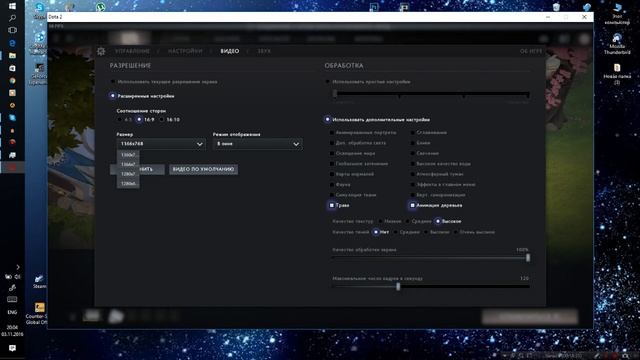This screenshot has width=640, height=360.
Task: Enable Освещение мира checkbox
Action: [x=332, y=153]
